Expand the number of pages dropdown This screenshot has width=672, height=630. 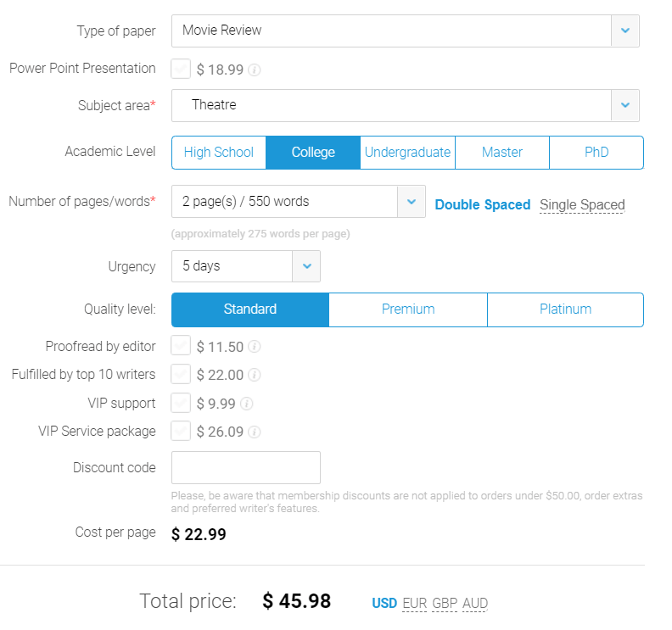pos(411,202)
